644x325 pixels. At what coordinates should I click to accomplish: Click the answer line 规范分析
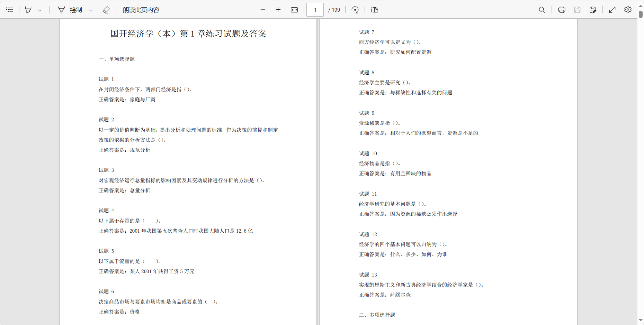(124, 150)
